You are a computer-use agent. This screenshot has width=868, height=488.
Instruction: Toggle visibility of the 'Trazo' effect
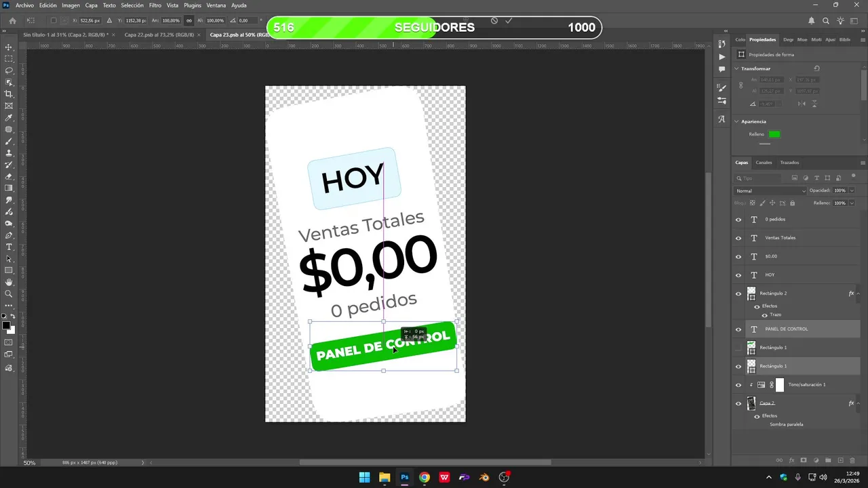(x=765, y=315)
